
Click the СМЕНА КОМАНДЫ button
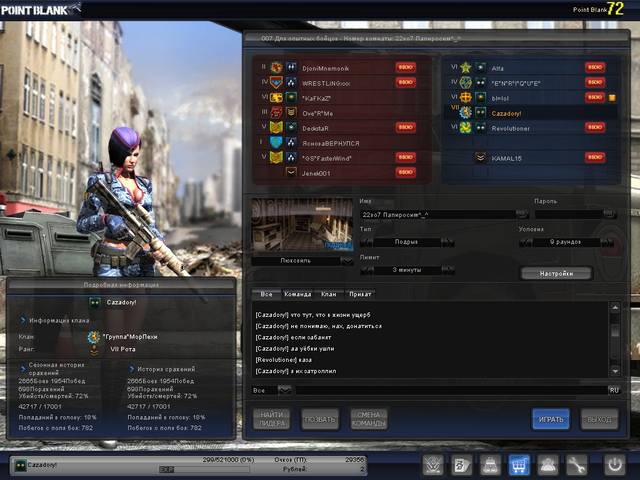tap(369, 419)
